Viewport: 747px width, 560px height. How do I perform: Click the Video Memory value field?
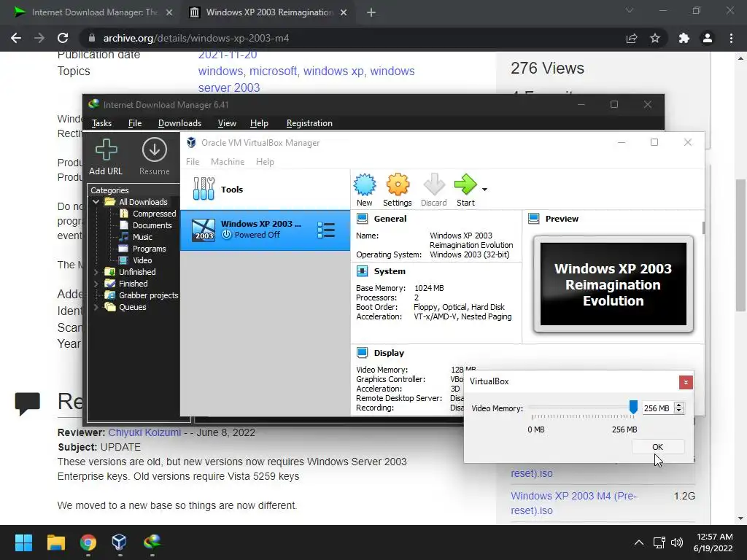657,408
